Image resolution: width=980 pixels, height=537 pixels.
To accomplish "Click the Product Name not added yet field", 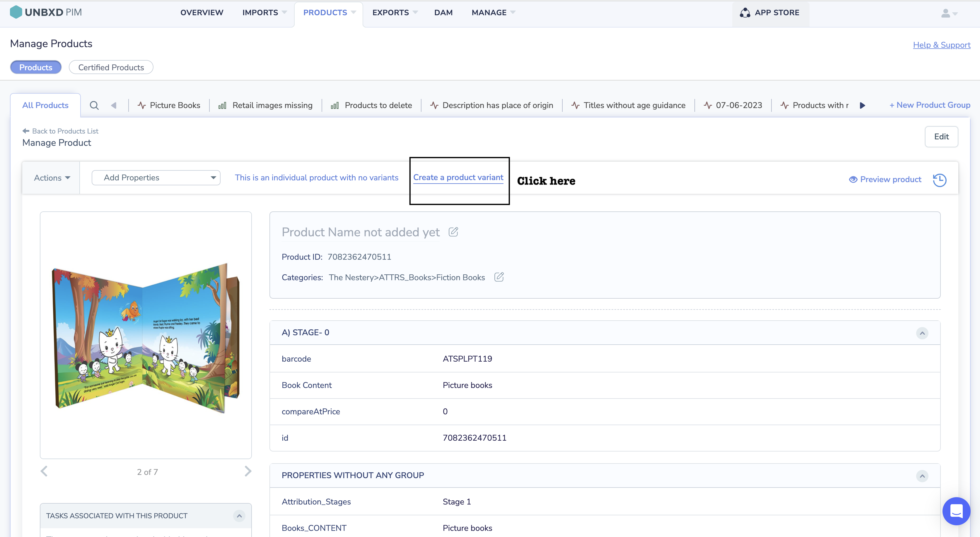I will (x=360, y=232).
